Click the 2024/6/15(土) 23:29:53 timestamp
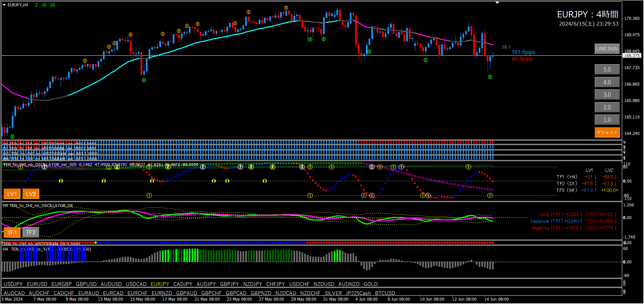Viewport: 644px width, 304px height. (x=589, y=24)
